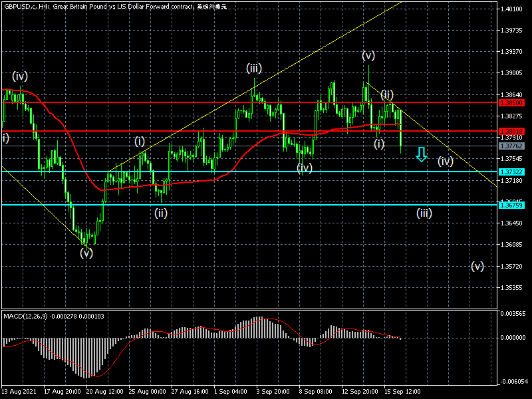Image resolution: width=532 pixels, height=399 pixels.
Task: Select the (v) label above the highest candle
Action: [368, 55]
